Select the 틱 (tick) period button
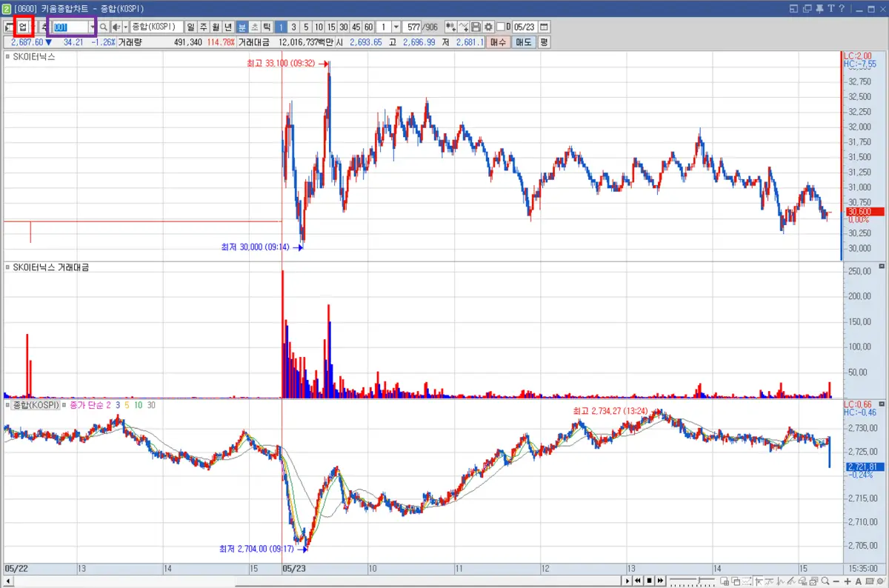Screen dimensions: 889x588 267,27
